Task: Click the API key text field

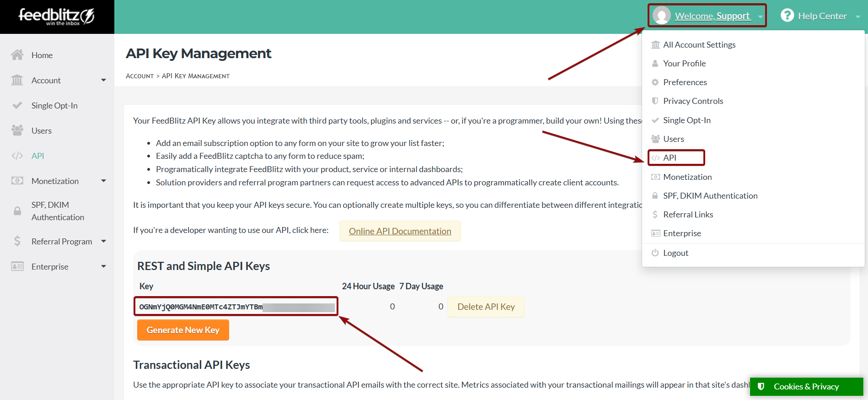Action: pyautogui.click(x=236, y=307)
